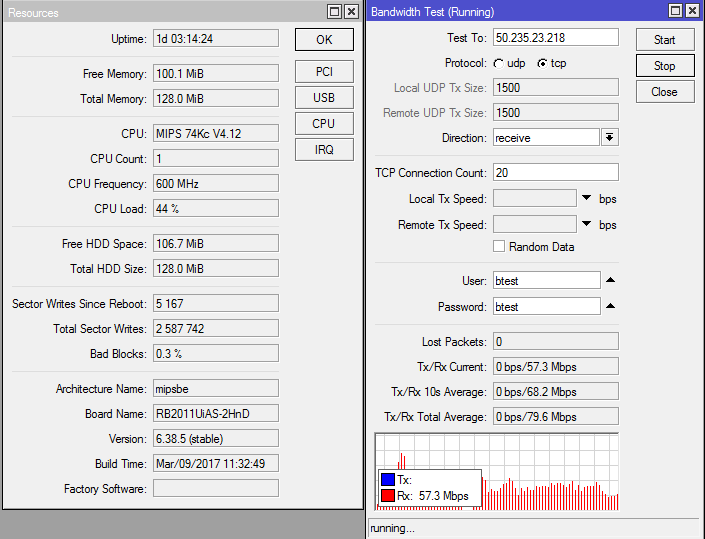Click Bad Blocks value 0.3 %
Screen dimensions: 705x539
(216, 354)
